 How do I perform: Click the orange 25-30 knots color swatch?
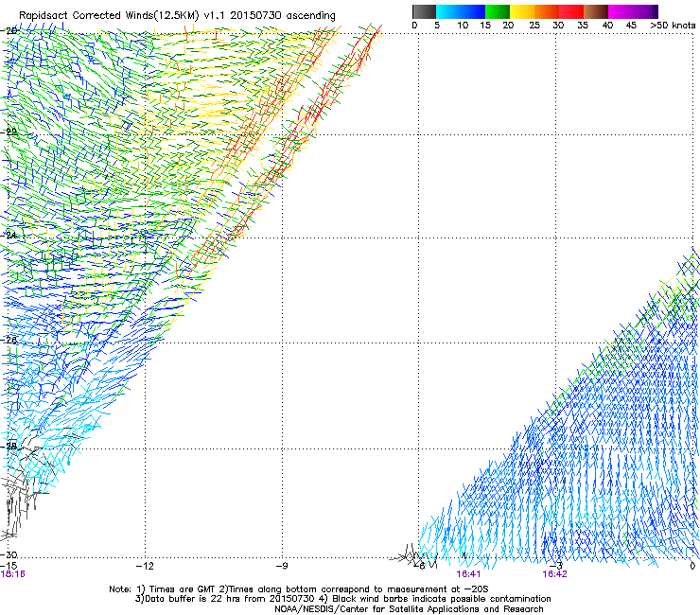tap(547, 11)
